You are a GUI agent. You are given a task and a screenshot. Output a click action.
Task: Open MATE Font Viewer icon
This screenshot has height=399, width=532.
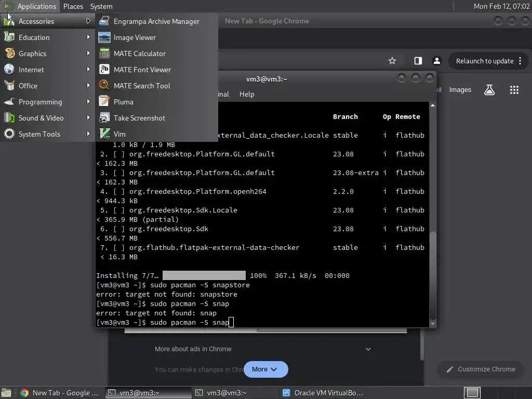tap(104, 69)
